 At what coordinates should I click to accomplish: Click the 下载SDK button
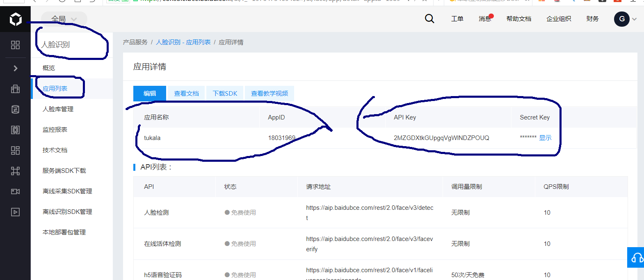click(225, 93)
